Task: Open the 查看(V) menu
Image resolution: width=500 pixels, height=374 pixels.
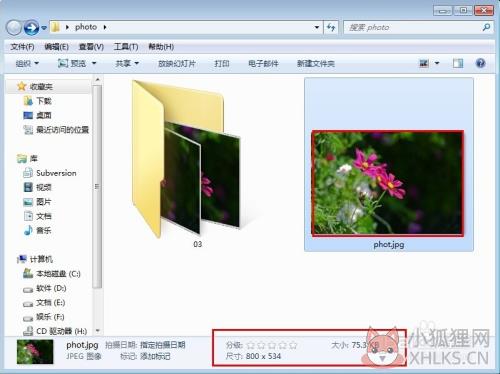Action: 91,47
